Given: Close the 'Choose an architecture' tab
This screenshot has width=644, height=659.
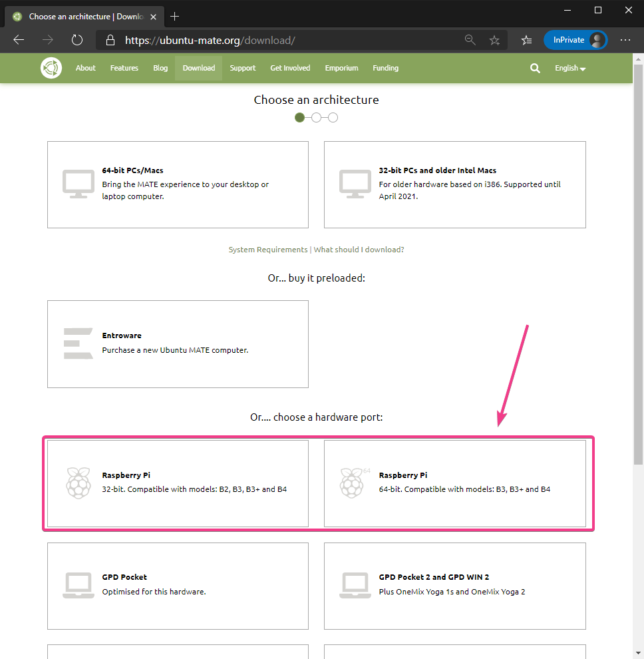Looking at the screenshot, I should (x=153, y=17).
